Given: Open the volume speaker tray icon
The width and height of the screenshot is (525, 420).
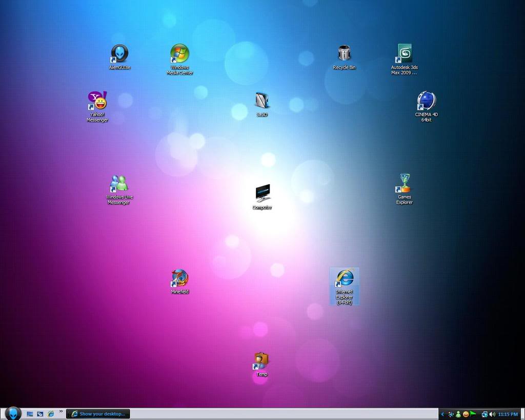Looking at the screenshot, I should coord(492,414).
